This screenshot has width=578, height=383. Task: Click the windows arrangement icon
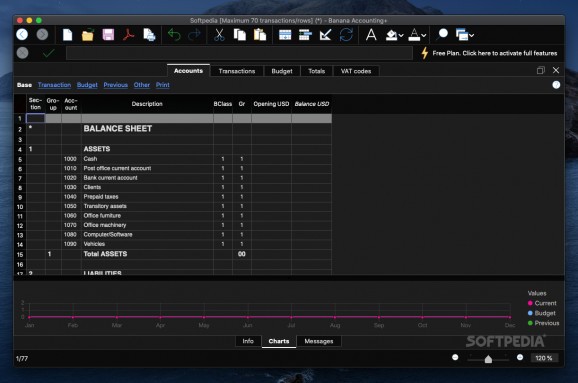462,35
